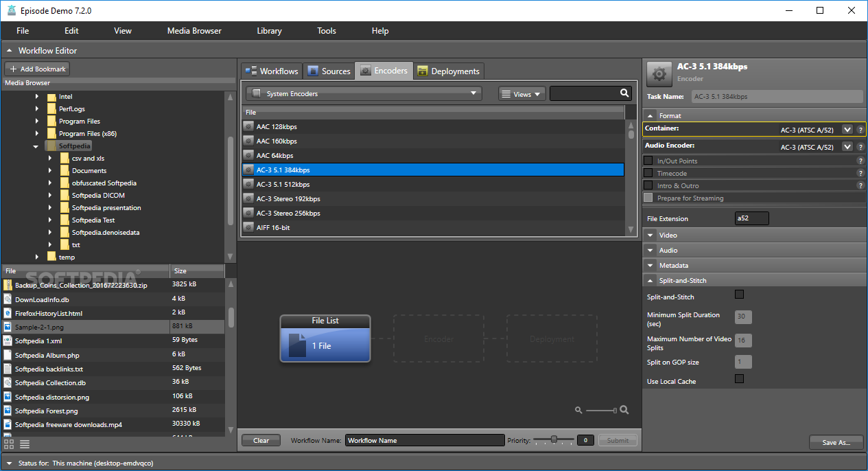Open the Audio Encoder dropdown
This screenshot has height=471, width=868.
pos(847,147)
